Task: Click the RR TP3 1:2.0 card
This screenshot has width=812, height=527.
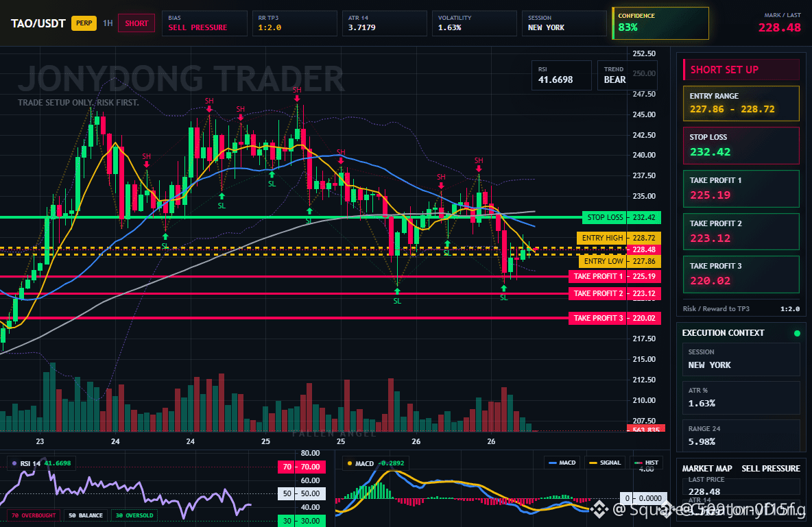Action: click(295, 23)
